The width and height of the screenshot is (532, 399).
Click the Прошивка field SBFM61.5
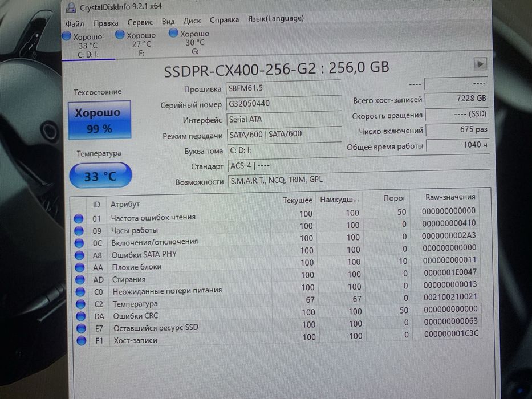coord(283,88)
